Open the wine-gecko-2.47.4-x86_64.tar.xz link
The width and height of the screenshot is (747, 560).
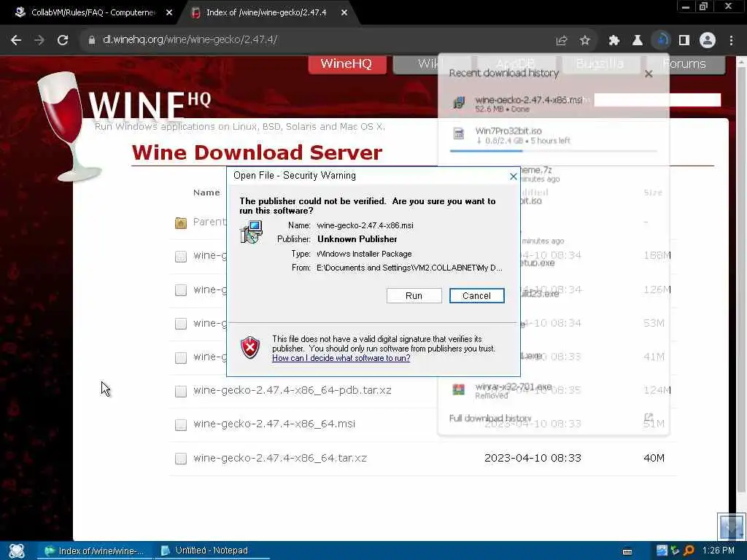click(x=280, y=458)
